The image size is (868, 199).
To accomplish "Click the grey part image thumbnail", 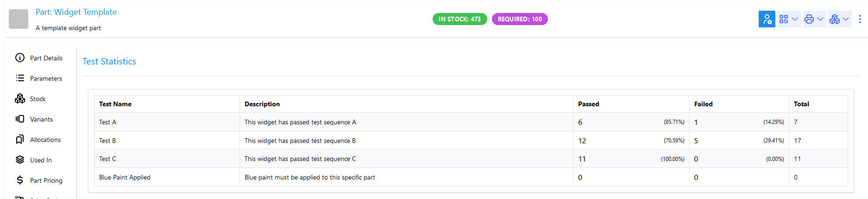I will pyautogui.click(x=19, y=19).
